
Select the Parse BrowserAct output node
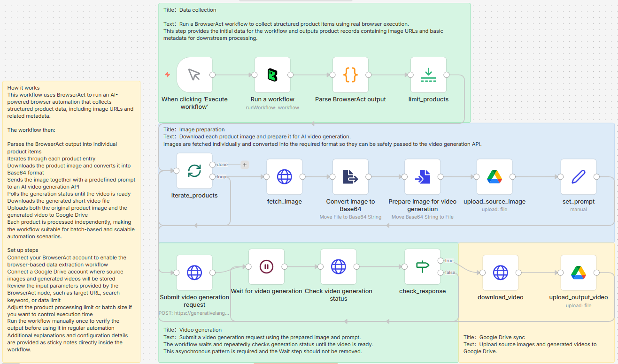pyautogui.click(x=350, y=75)
